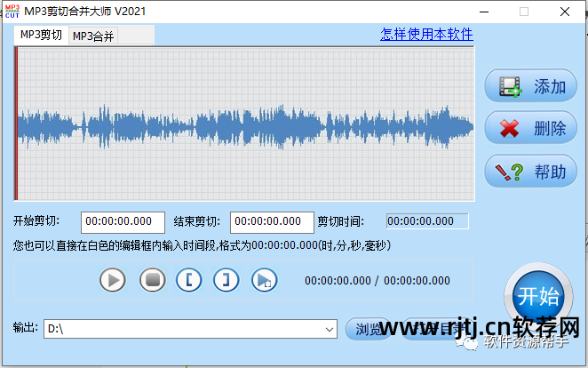588x368 pixels.
Task: Focus the 开始剪切 start time field
Action: pyautogui.click(x=123, y=222)
